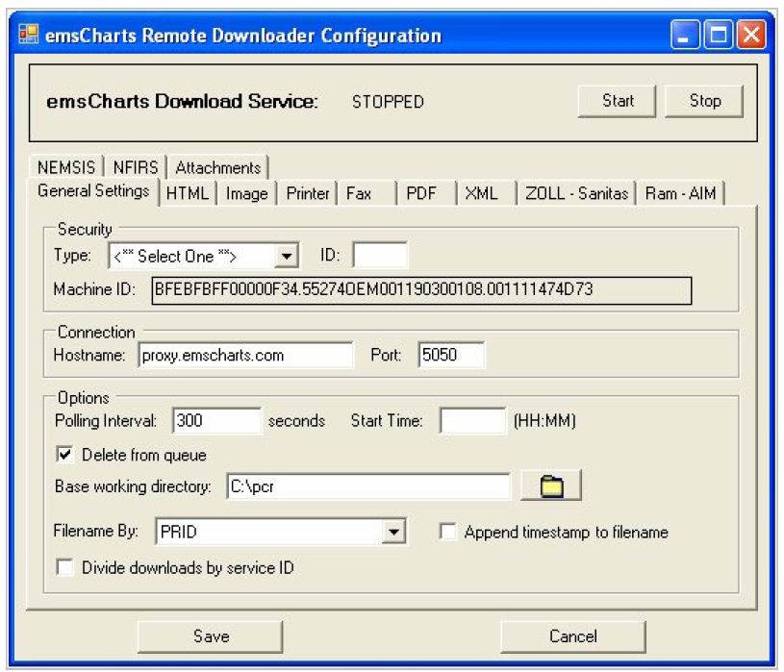Uncheck the Delete from queue checkbox

[65, 455]
